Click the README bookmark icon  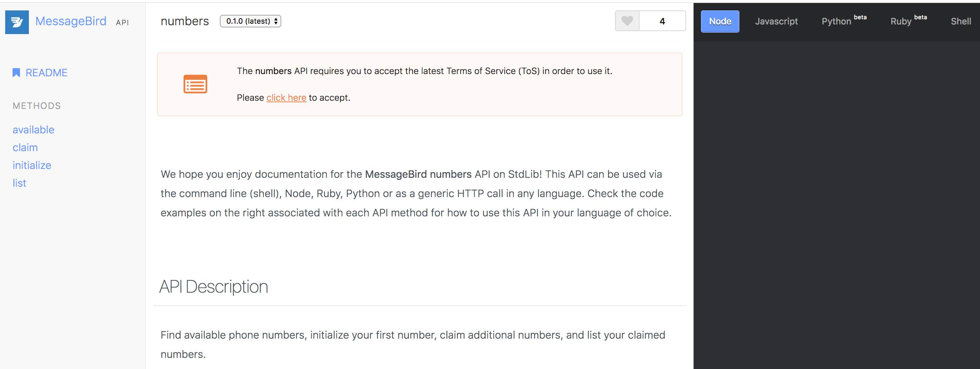click(x=16, y=72)
